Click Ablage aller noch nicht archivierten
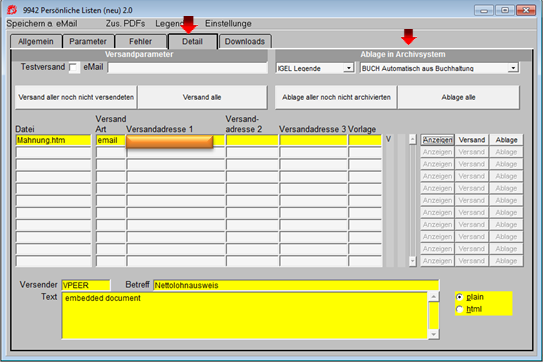This screenshot has height=363, width=543. pos(336,97)
